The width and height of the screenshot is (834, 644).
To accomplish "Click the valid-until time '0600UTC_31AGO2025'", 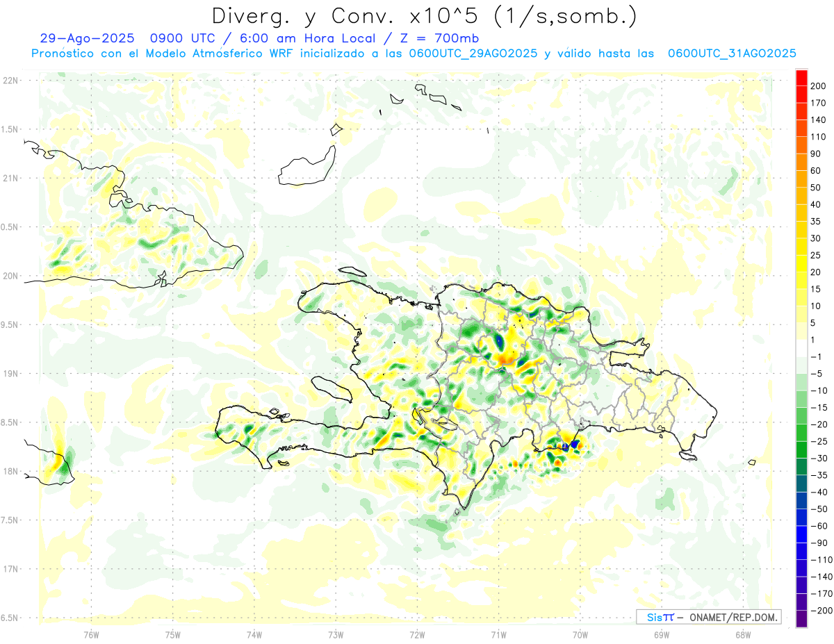I will pyautogui.click(x=732, y=53).
